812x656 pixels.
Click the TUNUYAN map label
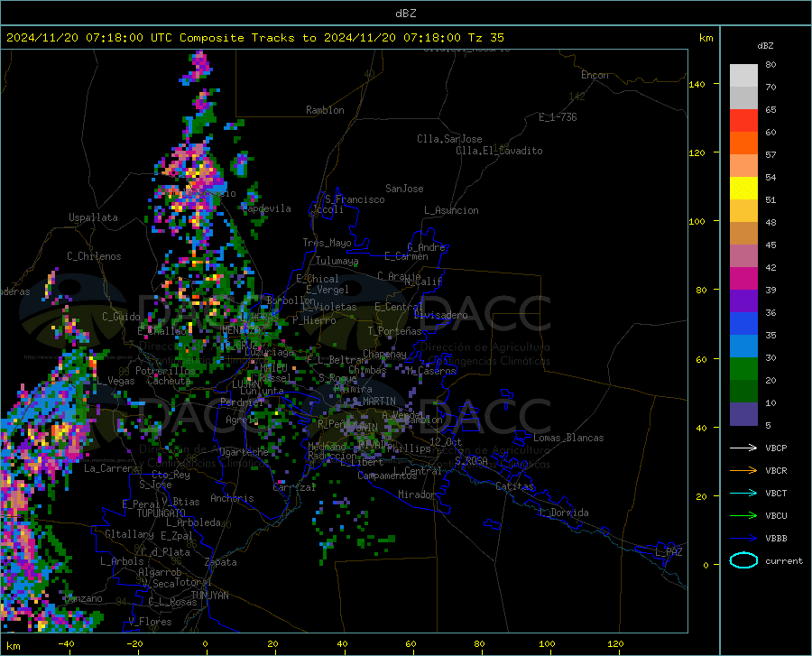(209, 596)
